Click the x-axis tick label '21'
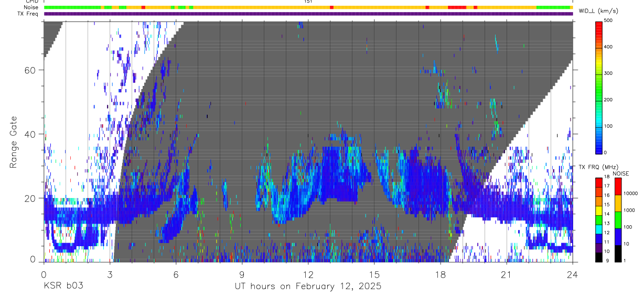Screen dimensions: 644x297 [x=506, y=274]
